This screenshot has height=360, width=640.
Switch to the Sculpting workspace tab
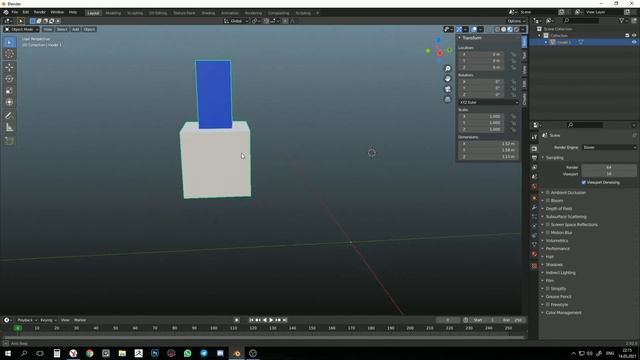135,13
